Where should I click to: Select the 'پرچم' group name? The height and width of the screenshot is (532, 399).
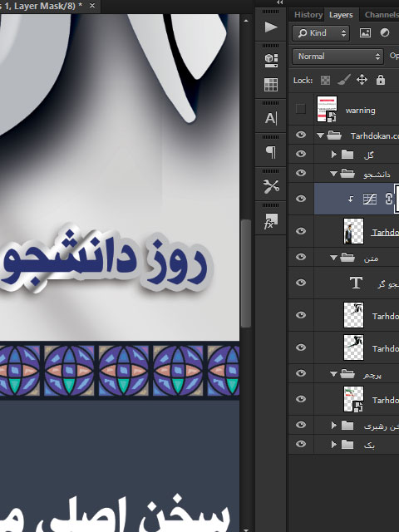tap(372, 375)
